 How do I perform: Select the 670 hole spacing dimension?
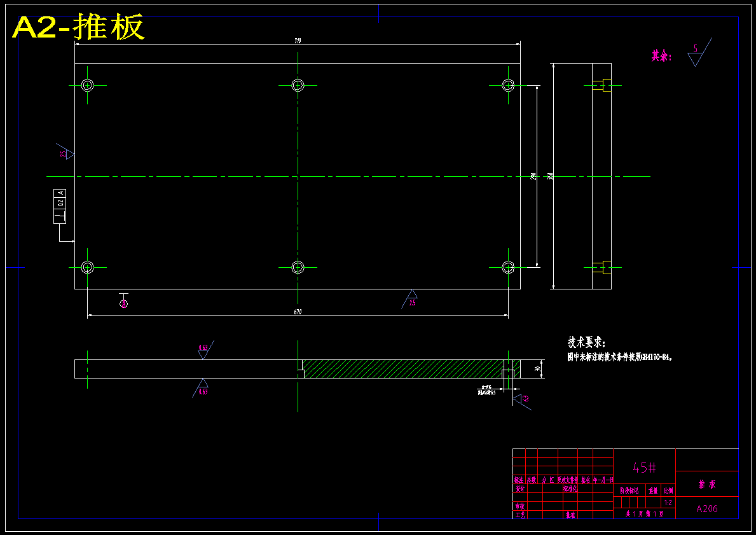(x=298, y=312)
